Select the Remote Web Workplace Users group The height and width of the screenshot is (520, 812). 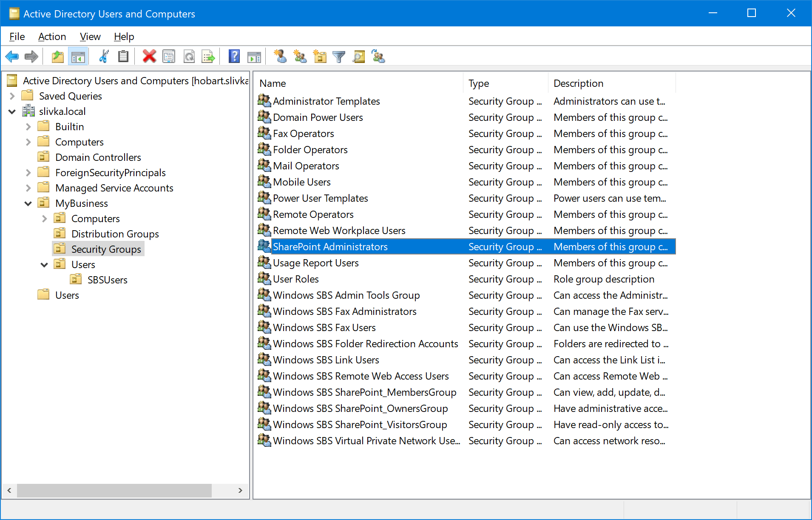pos(339,231)
